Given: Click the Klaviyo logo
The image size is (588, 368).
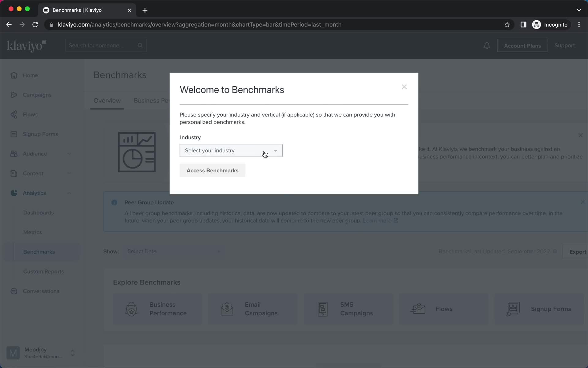Looking at the screenshot, I should (x=27, y=46).
